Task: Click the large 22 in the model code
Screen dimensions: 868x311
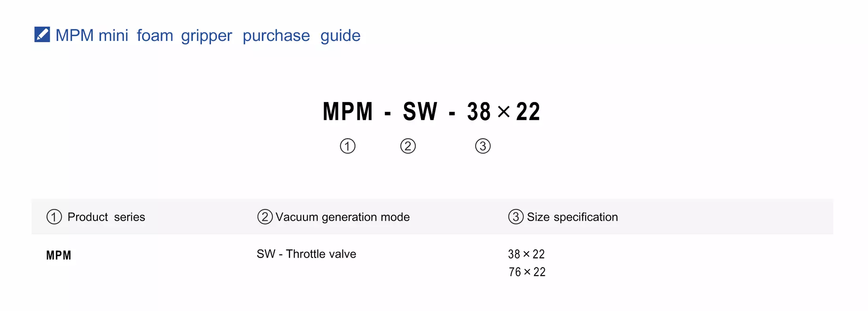Action: 528,112
